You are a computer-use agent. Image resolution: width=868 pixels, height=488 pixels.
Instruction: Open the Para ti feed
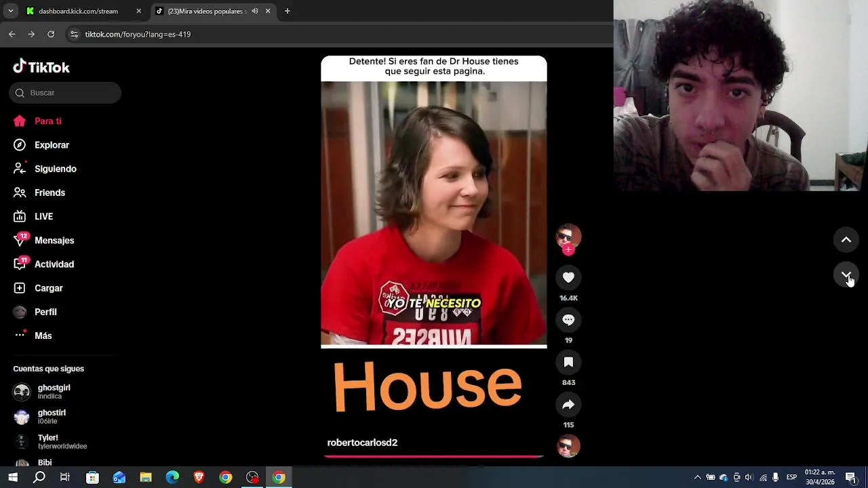38,121
